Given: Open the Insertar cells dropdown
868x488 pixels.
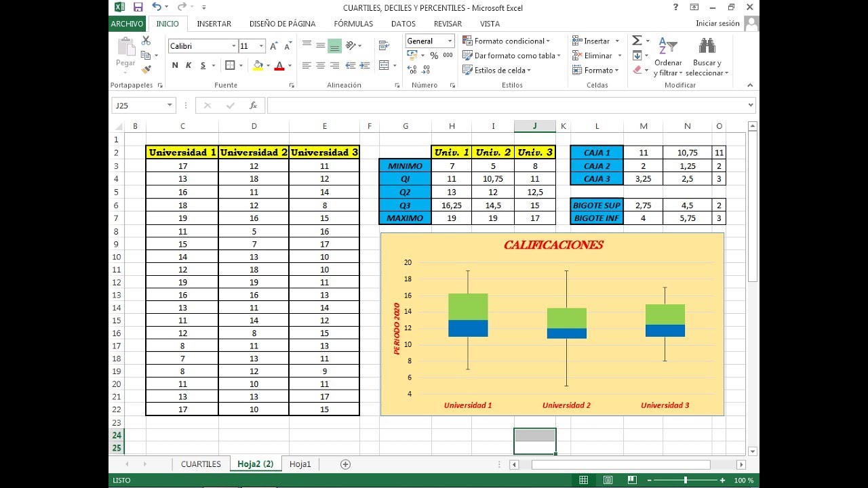Looking at the screenshot, I should 618,41.
